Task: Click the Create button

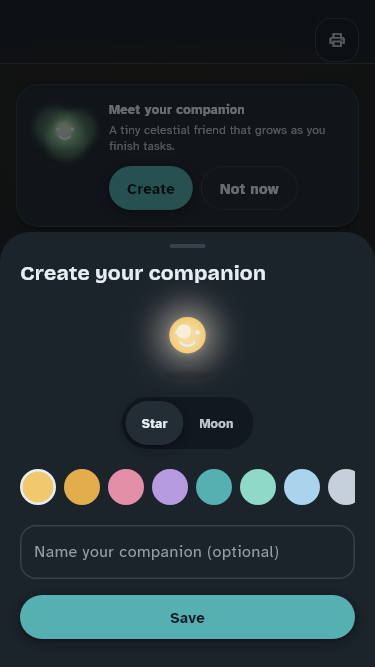Action: click(151, 188)
